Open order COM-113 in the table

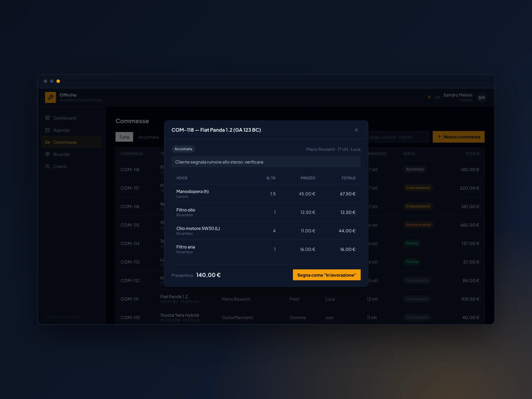(x=130, y=262)
